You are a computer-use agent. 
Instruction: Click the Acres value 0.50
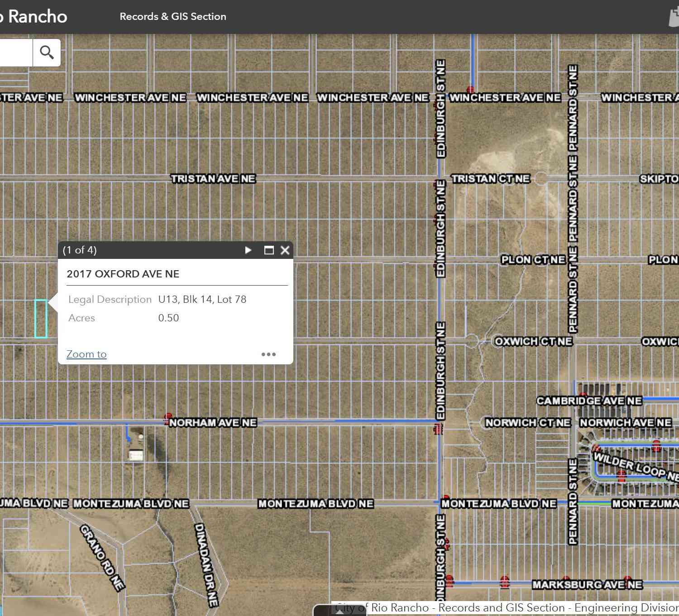click(168, 318)
